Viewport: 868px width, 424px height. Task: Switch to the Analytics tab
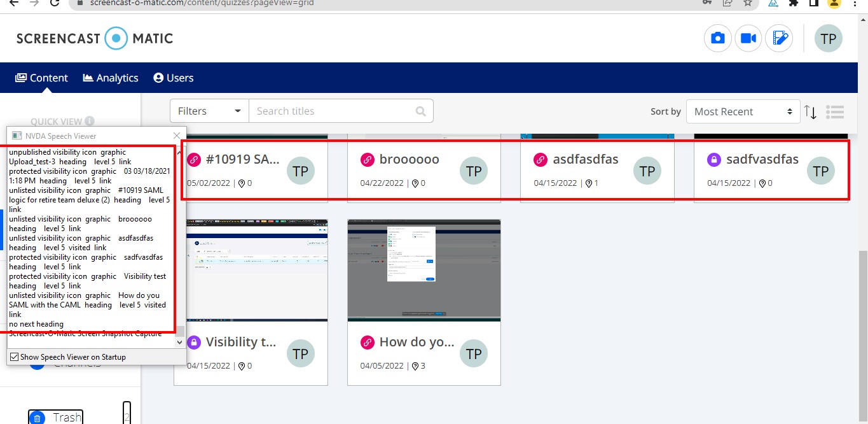click(110, 77)
